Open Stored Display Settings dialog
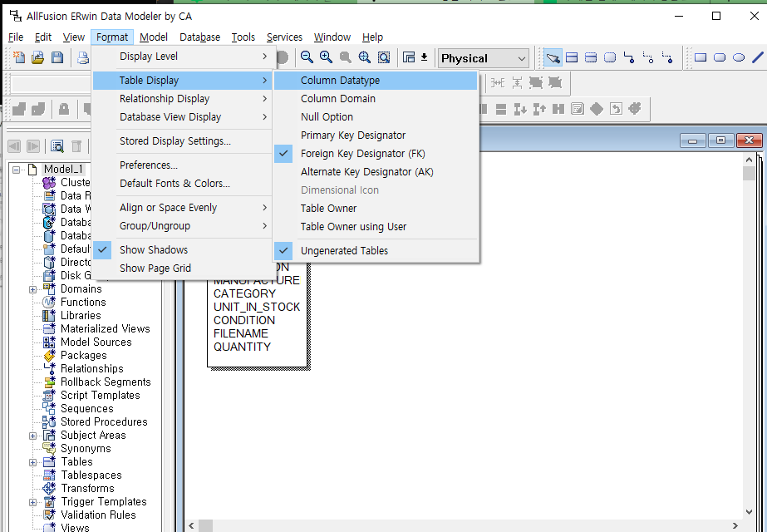Viewport: 767px width, 532px height. coord(182,141)
